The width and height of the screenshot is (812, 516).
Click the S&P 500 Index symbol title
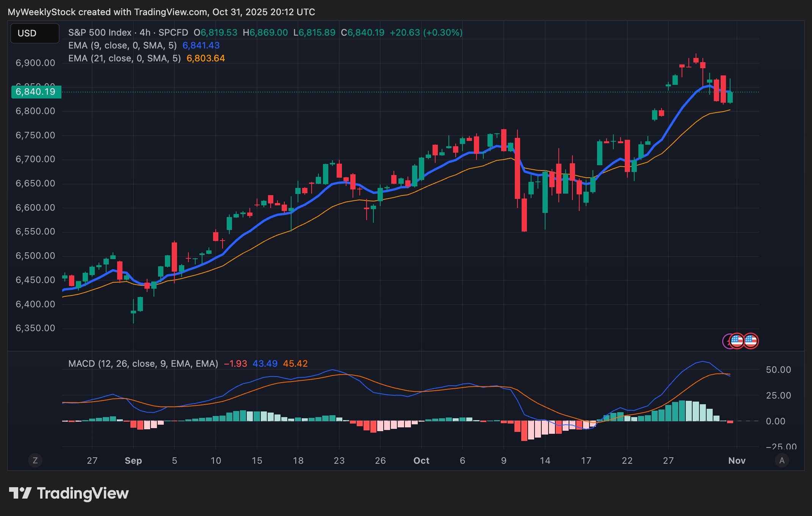[x=100, y=33]
